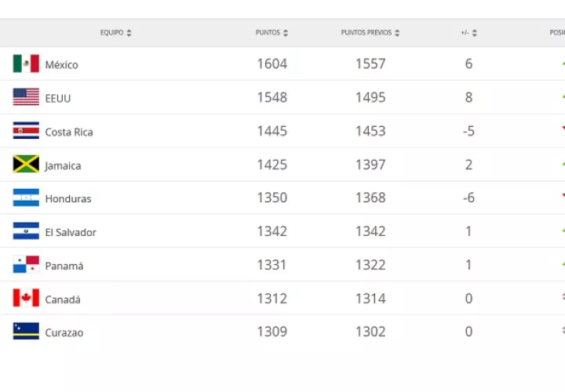Select EEUU previous points 1495
Screen dimensions: 565x392
coord(370,97)
